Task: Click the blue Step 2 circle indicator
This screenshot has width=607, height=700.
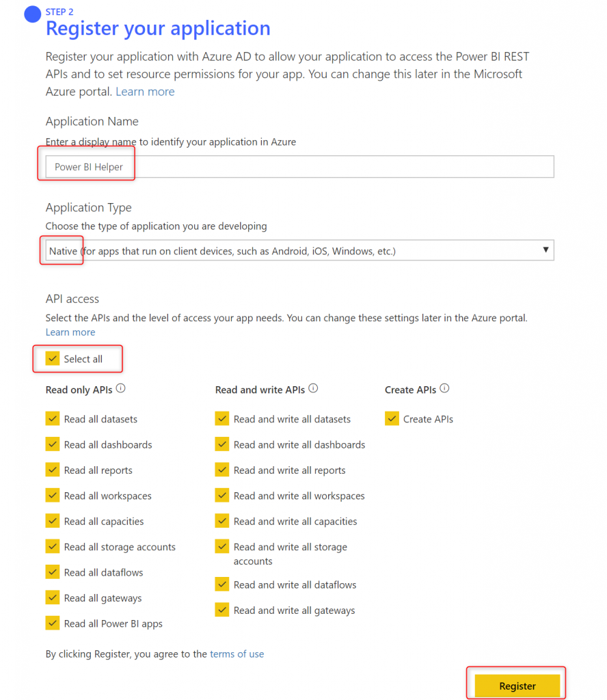Action: click(x=32, y=14)
